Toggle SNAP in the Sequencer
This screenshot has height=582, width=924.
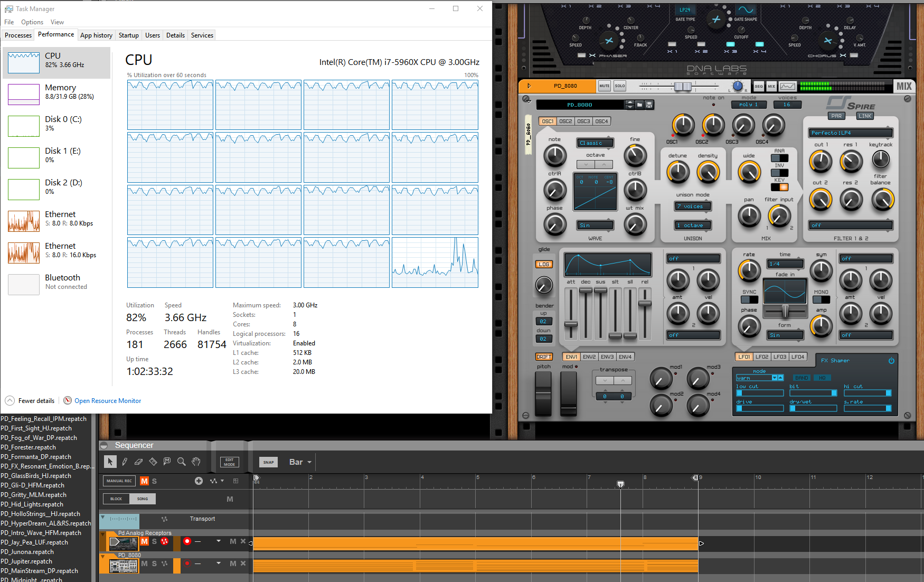(268, 462)
